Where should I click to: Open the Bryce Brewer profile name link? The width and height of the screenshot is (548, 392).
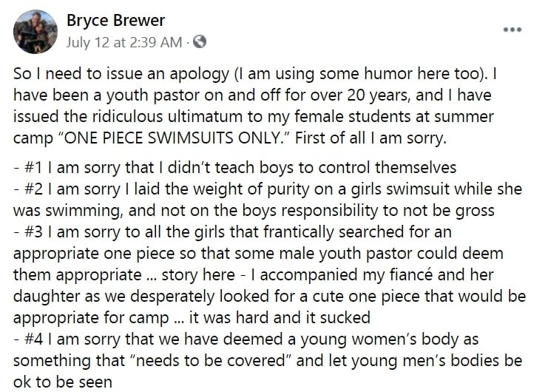(x=115, y=20)
